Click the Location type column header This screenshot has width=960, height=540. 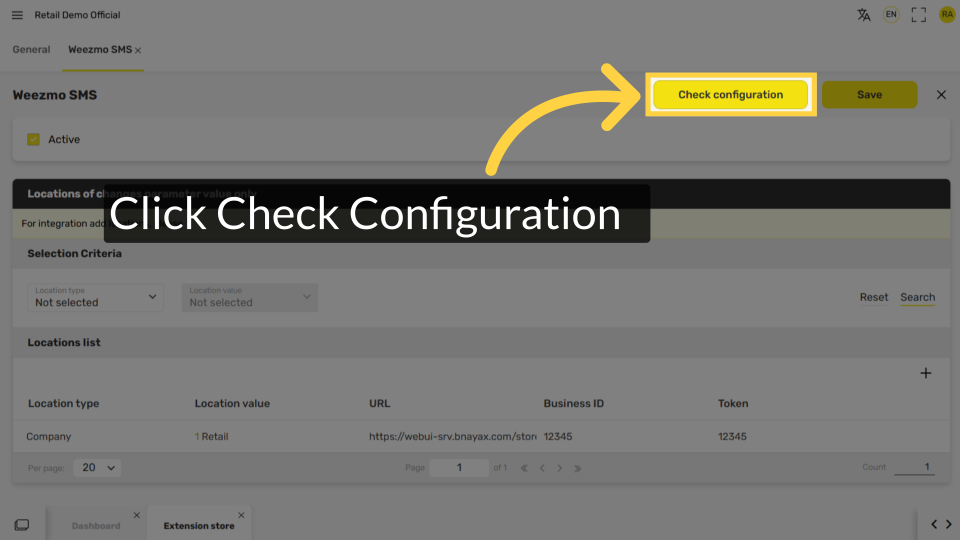pos(64,403)
